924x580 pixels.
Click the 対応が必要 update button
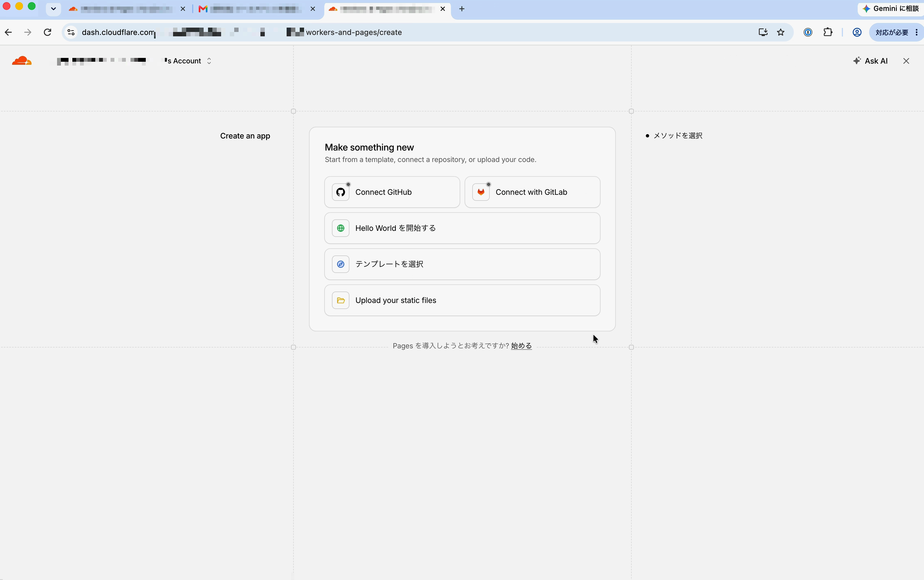click(892, 32)
